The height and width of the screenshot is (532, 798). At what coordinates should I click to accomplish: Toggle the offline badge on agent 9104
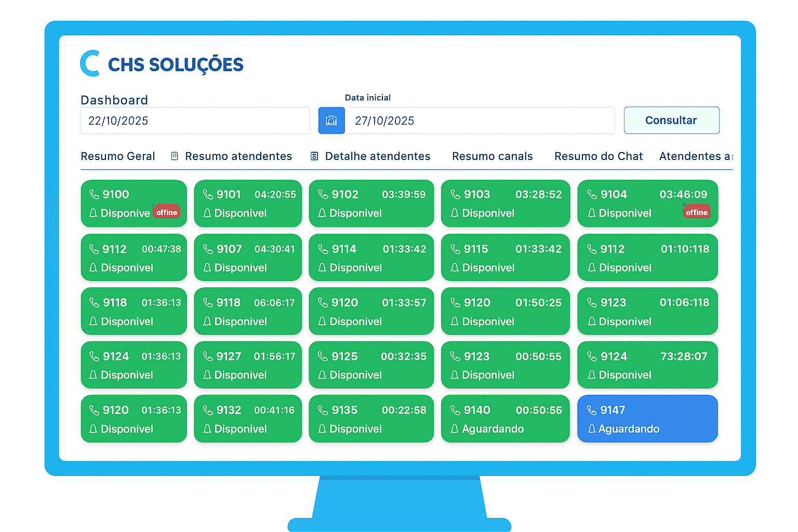[x=696, y=212]
